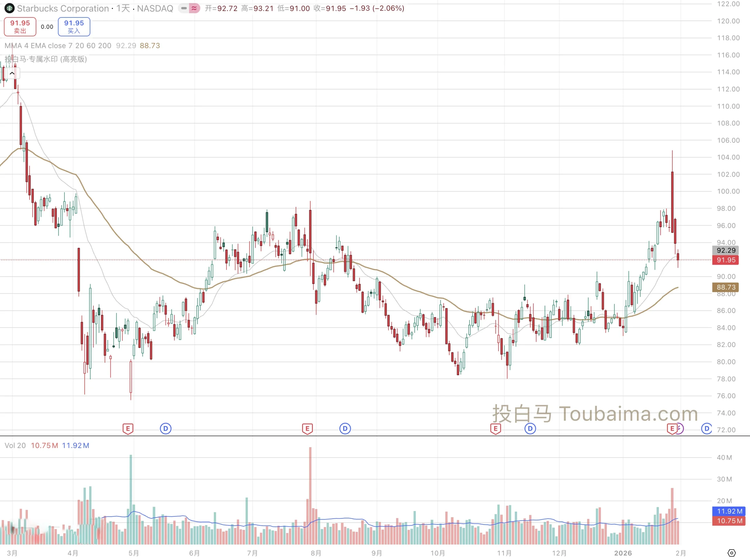Click the dividend D marker in November
Image resolution: width=750 pixels, height=560 pixels.
coord(530,429)
